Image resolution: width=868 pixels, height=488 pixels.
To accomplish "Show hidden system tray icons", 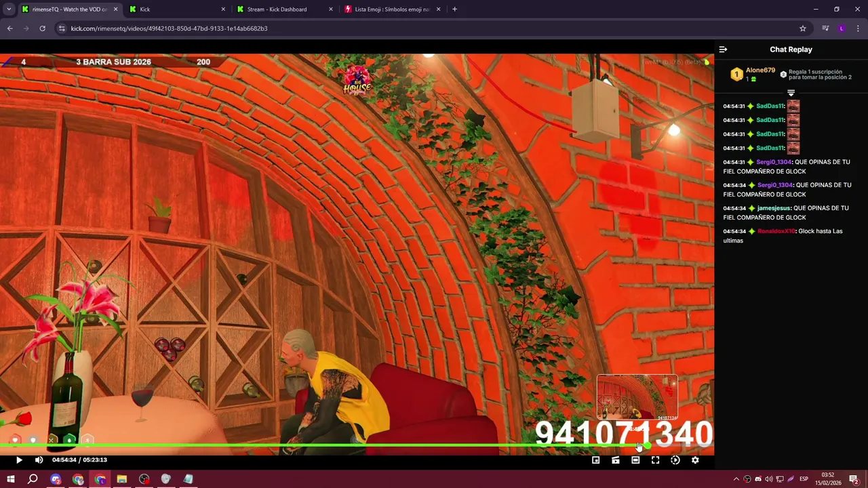I will (x=736, y=479).
